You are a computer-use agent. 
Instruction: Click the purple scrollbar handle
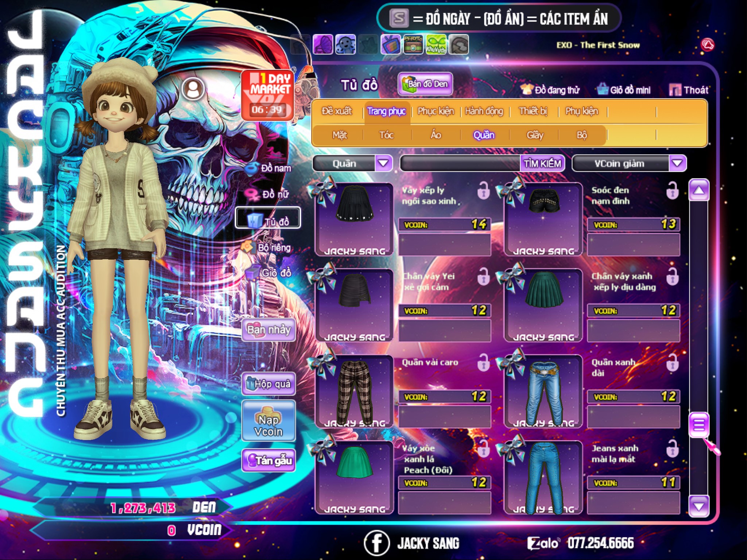(699, 425)
